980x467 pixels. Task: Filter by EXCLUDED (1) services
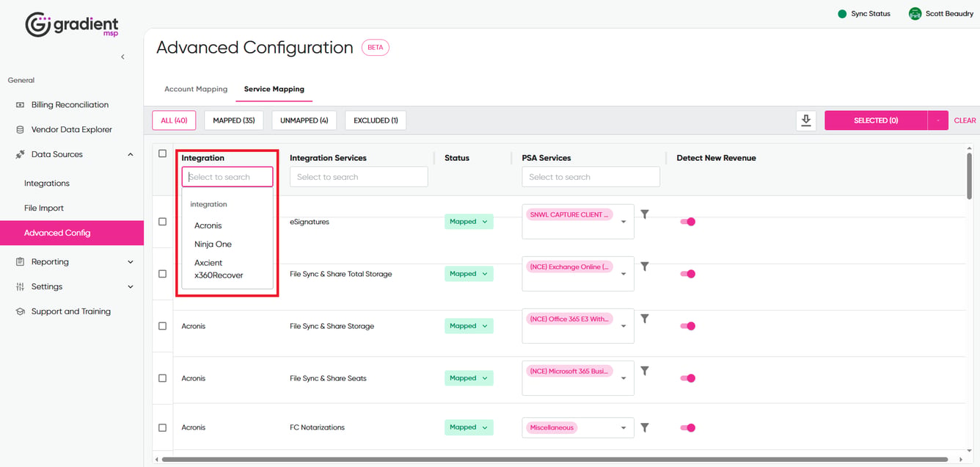point(376,120)
